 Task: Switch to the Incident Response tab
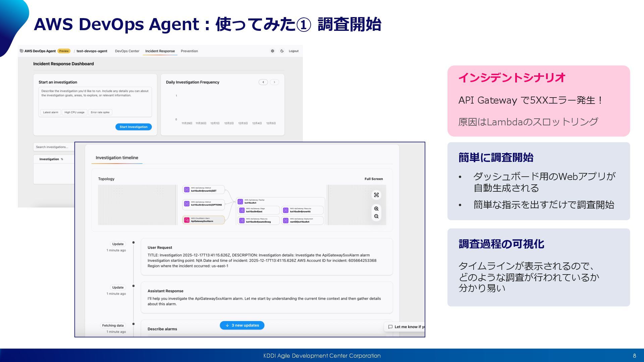click(160, 51)
